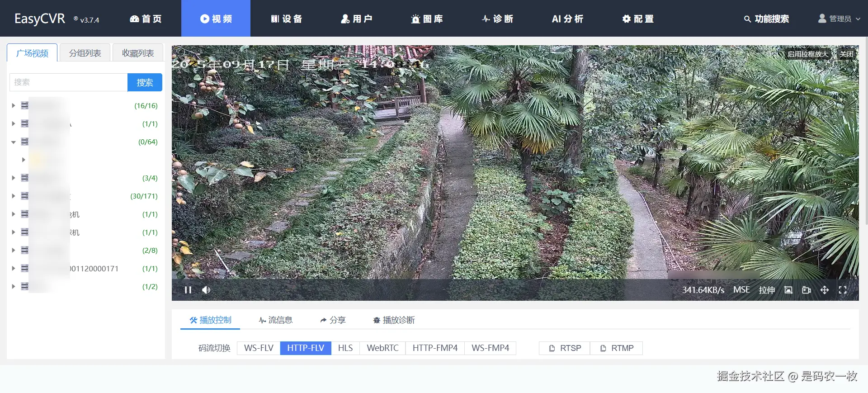Click the MSE decoder label
The width and height of the screenshot is (868, 393).
tap(741, 290)
